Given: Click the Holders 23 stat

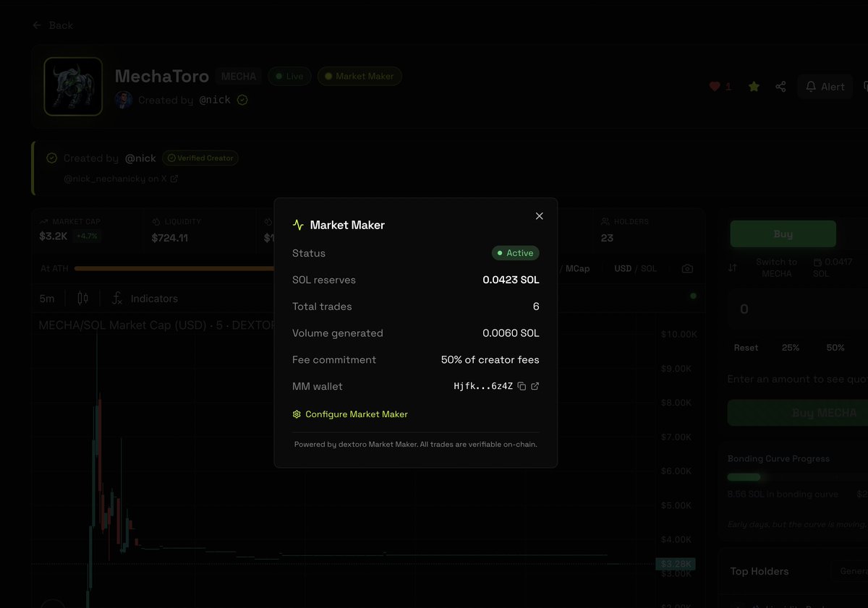Looking at the screenshot, I should (625, 230).
